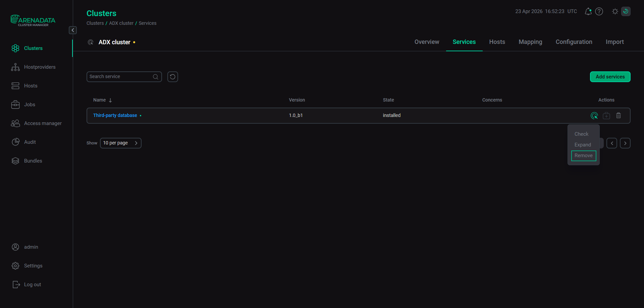Delete the Third-party database service
This screenshot has height=308, width=644.
[x=619, y=116]
